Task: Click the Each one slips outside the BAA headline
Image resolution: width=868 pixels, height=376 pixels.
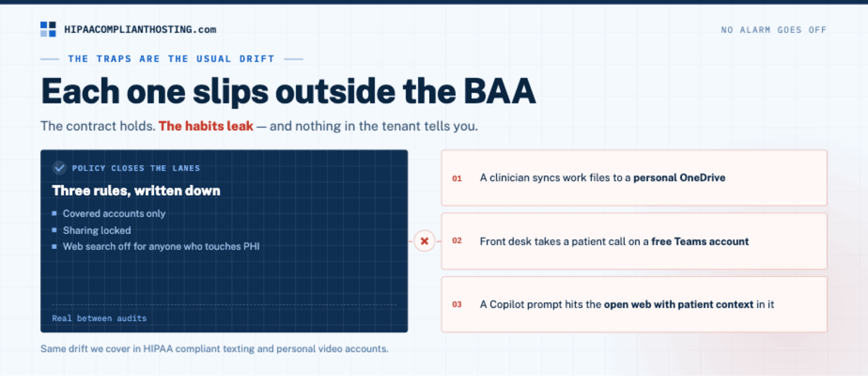Action: [288, 90]
